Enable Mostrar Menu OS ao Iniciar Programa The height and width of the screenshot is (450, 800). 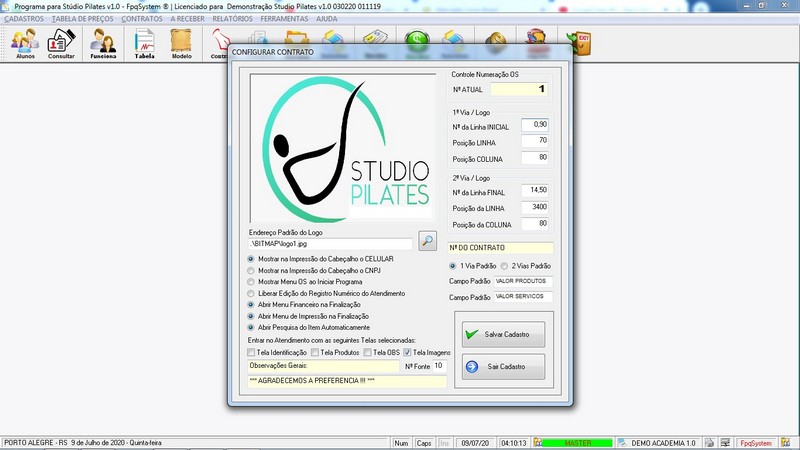point(251,282)
